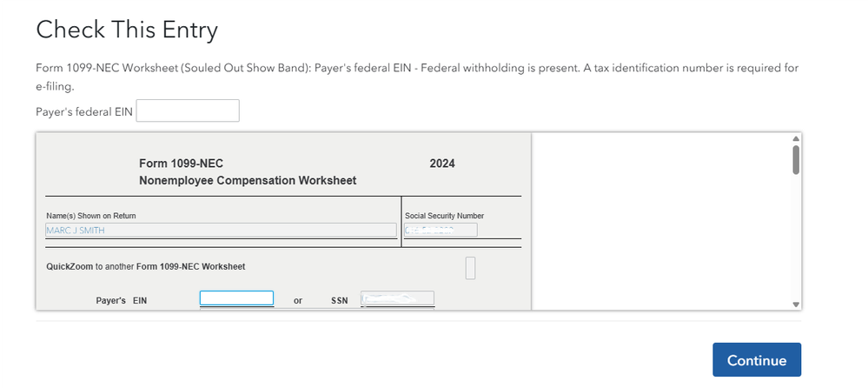Click the 'Form 1099-NEC' worksheet title

[181, 164]
